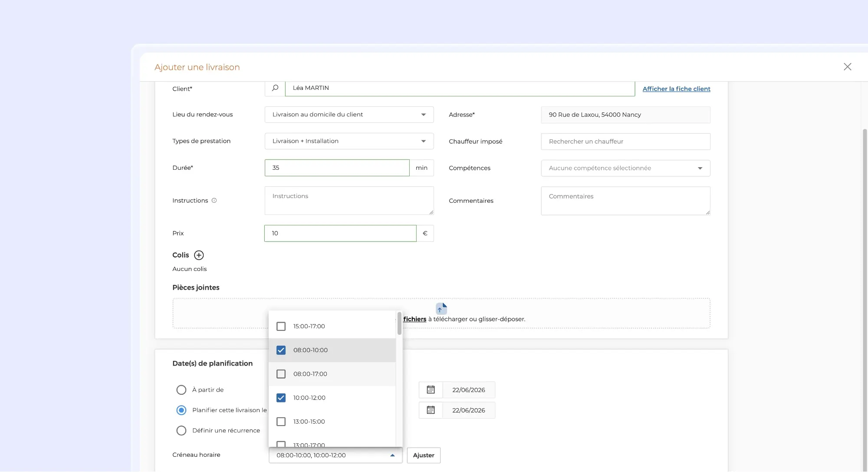Click the Planifier date field 22/06/2026
Image resolution: width=868 pixels, height=472 pixels.
[x=469, y=410]
